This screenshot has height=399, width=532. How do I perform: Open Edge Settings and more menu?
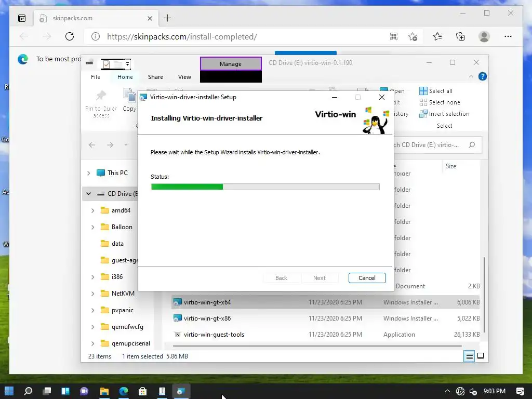coord(508,36)
